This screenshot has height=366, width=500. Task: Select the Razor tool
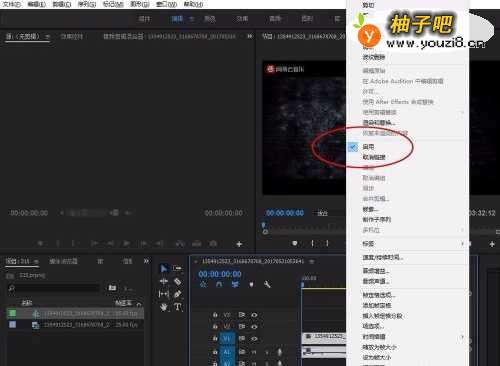click(177, 281)
